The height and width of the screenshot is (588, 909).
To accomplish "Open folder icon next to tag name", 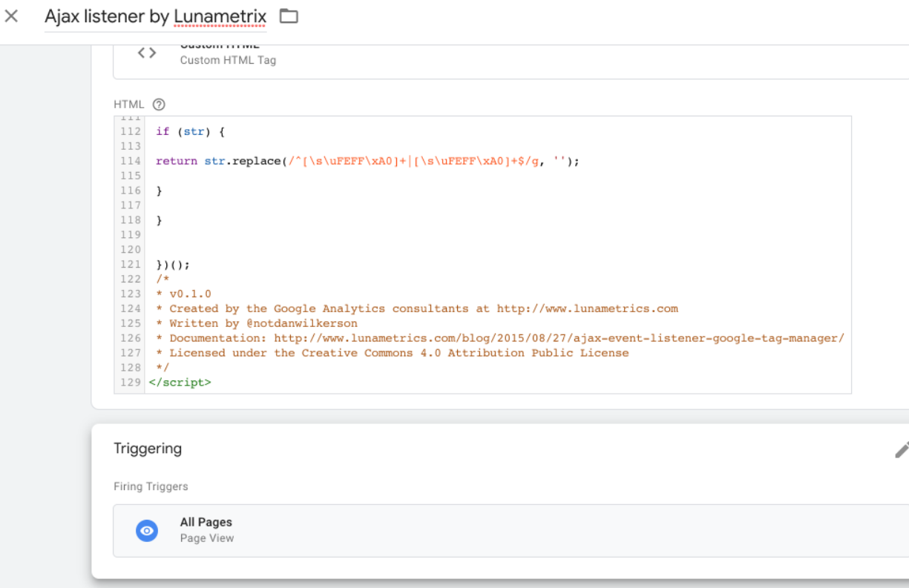I will coord(289,16).
